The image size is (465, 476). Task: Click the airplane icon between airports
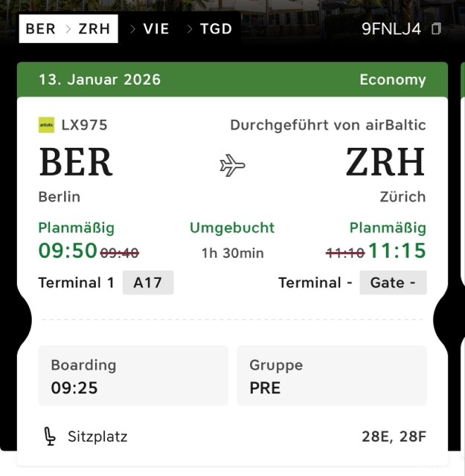point(232,165)
